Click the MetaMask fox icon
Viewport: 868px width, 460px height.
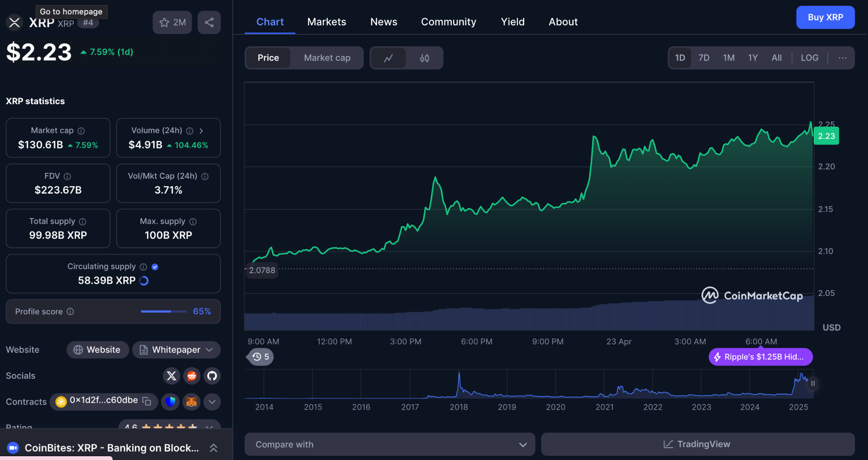(x=191, y=402)
